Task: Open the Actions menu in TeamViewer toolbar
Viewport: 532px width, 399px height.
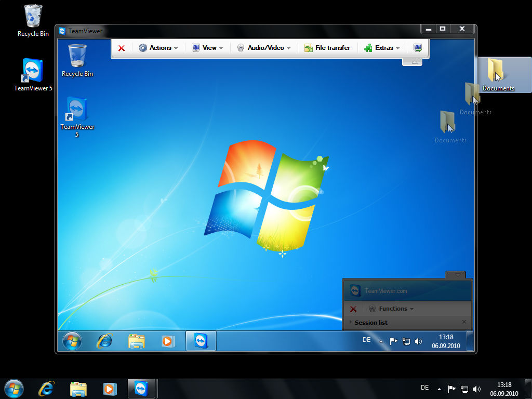Action: click(x=158, y=48)
